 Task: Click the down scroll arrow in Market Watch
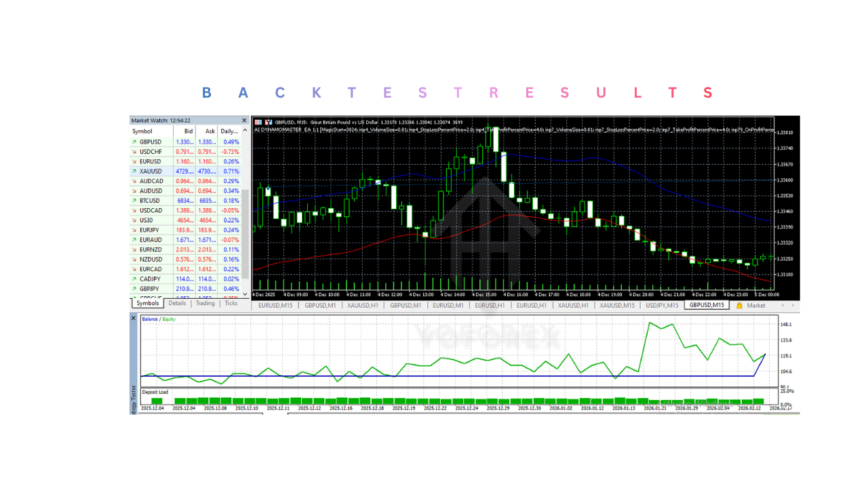(x=244, y=293)
